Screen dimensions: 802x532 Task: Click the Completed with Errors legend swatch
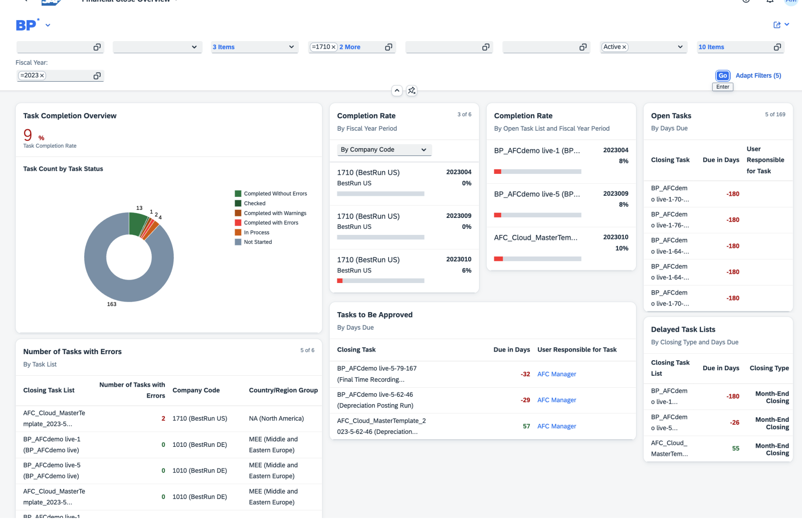[238, 223]
